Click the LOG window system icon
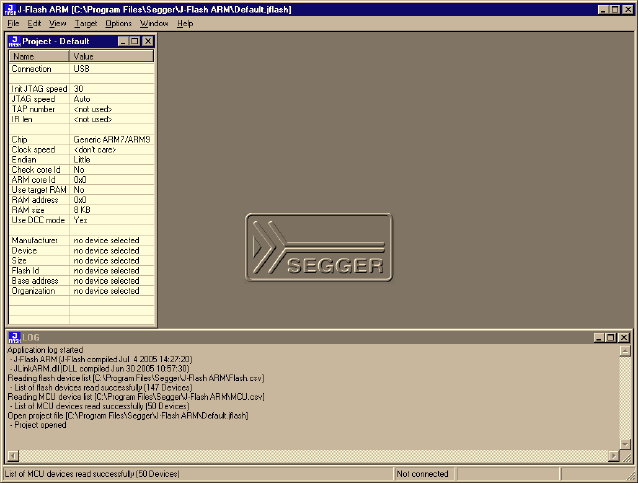Screen dimensions: 638x483 [x=15, y=337]
